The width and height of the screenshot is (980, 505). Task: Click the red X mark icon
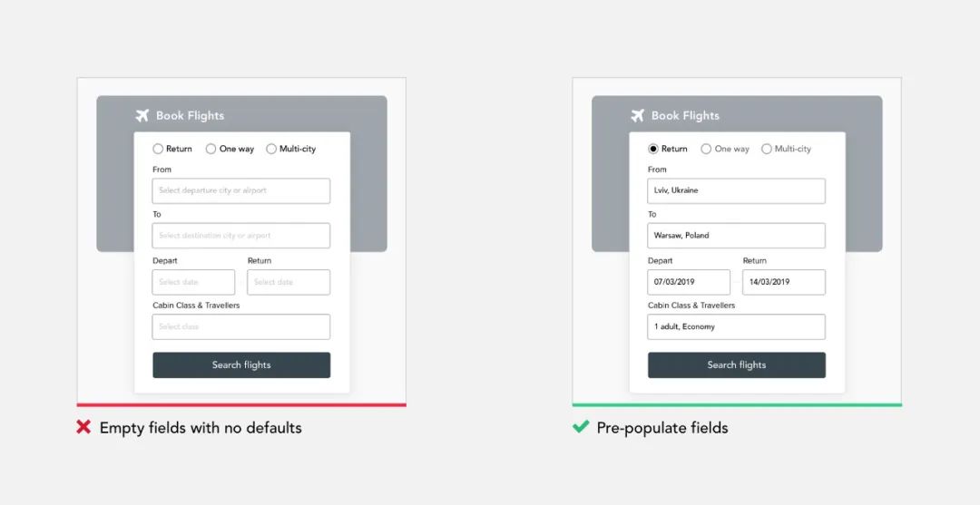click(x=83, y=427)
